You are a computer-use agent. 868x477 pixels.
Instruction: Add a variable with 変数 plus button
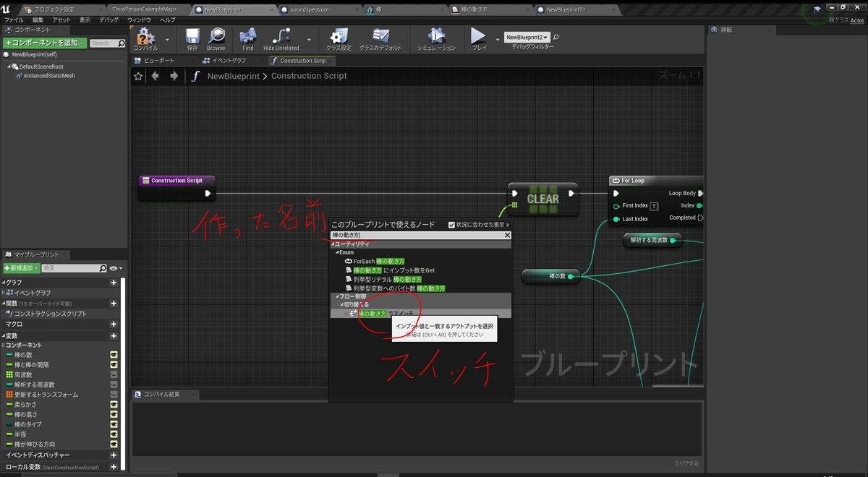tap(114, 335)
